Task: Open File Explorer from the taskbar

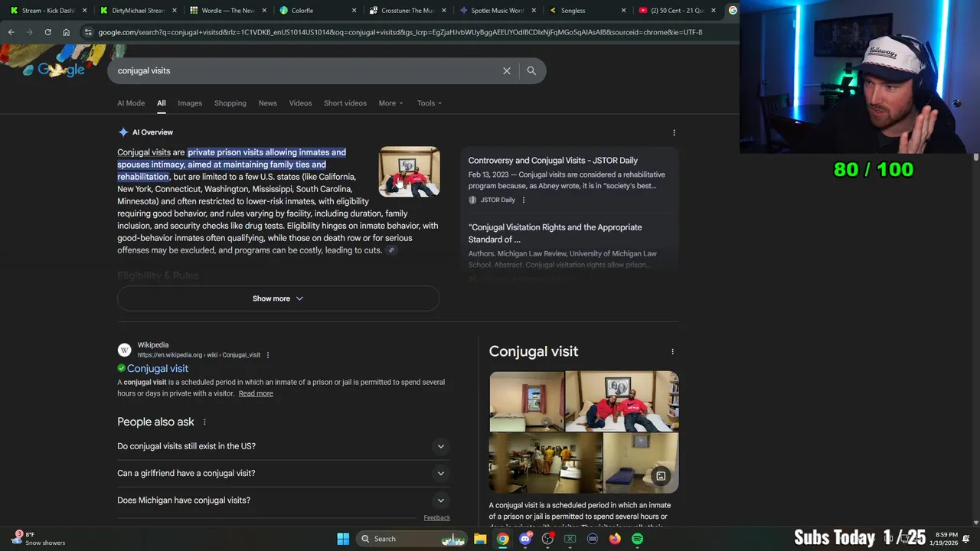Action: (x=480, y=539)
